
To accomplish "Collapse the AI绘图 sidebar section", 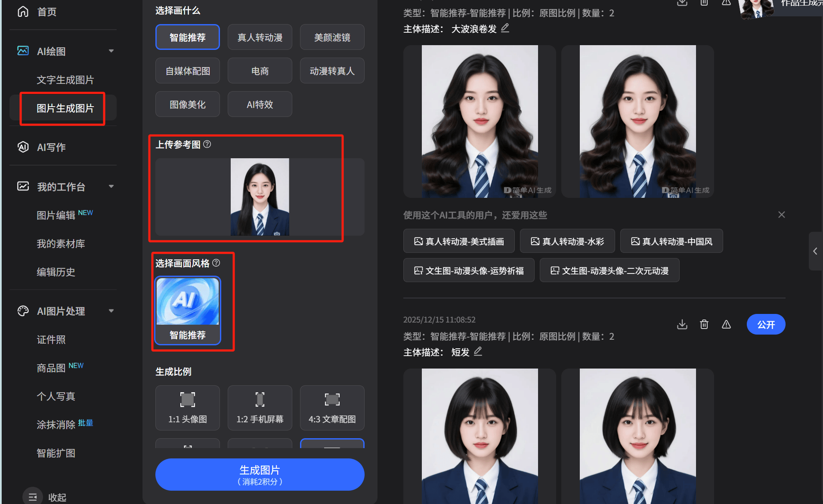I will coord(111,51).
